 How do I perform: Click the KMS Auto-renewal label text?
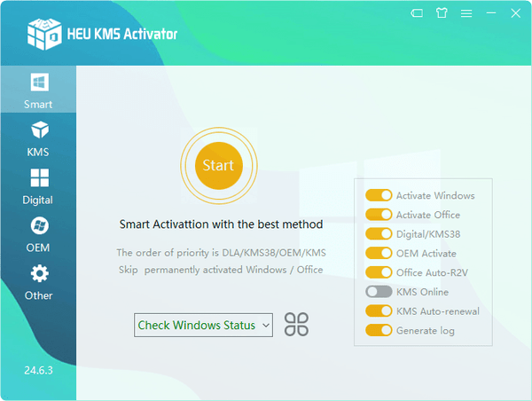pos(438,311)
